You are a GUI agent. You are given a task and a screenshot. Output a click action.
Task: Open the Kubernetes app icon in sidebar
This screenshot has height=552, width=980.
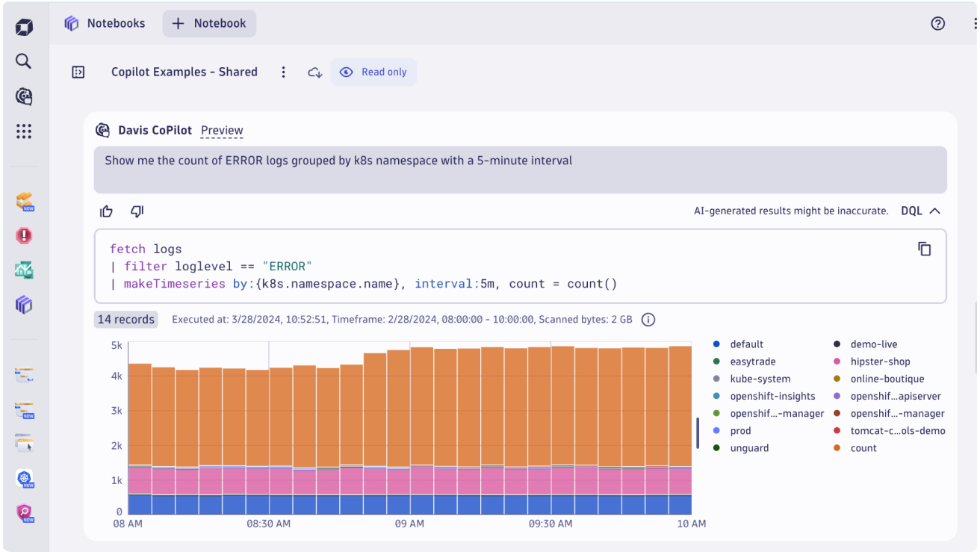point(25,479)
